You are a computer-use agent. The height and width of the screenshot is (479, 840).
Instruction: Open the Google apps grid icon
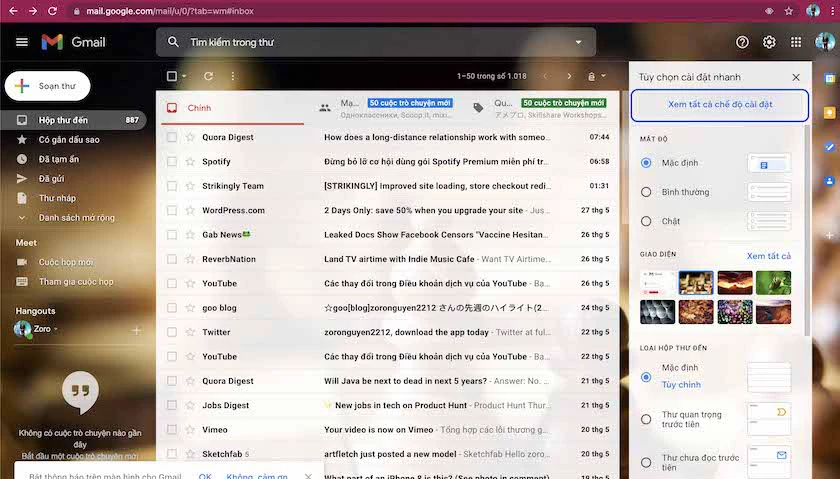point(796,42)
